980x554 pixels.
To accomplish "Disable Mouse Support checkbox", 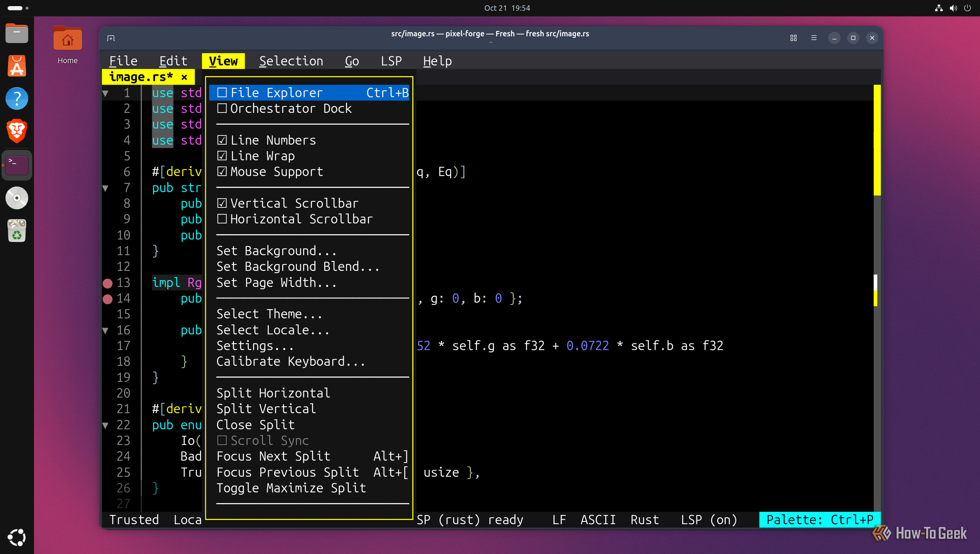I will [x=222, y=171].
